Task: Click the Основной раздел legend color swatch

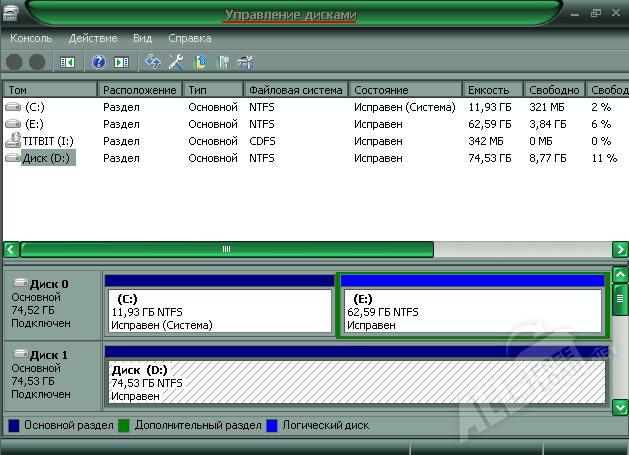Action: tap(13, 425)
